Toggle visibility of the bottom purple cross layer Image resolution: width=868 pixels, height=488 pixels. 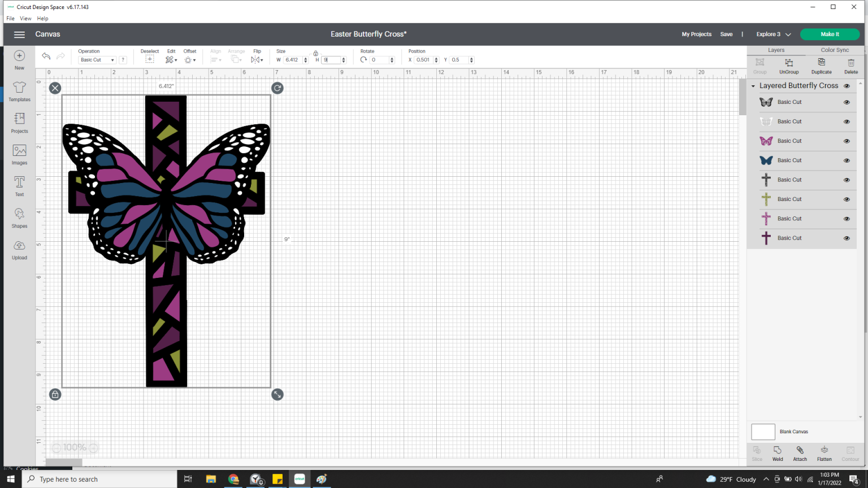pos(847,238)
